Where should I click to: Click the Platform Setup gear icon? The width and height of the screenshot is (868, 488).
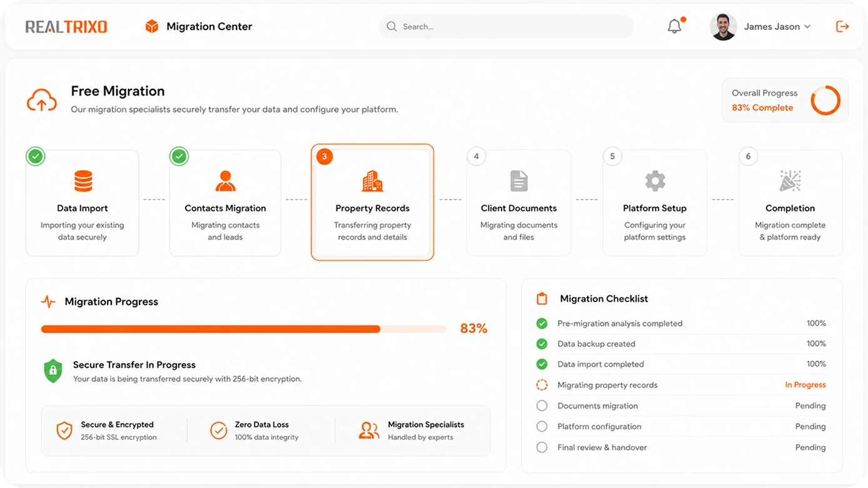click(655, 181)
